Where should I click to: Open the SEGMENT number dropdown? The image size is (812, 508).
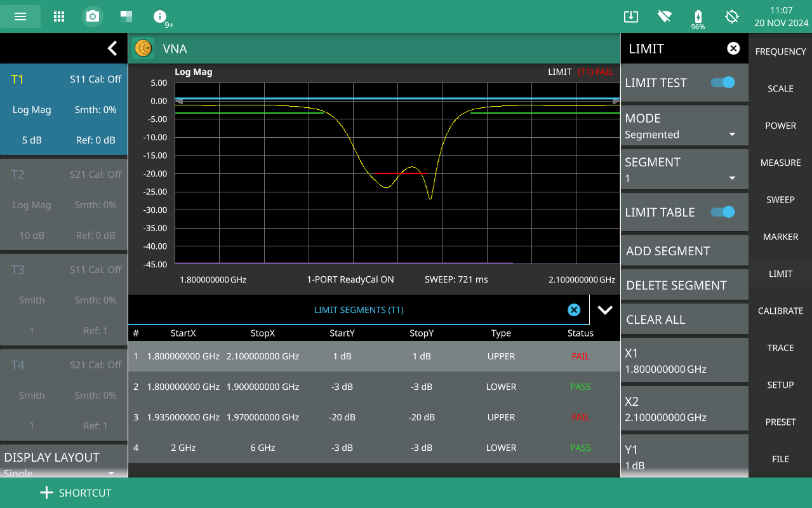[684, 170]
